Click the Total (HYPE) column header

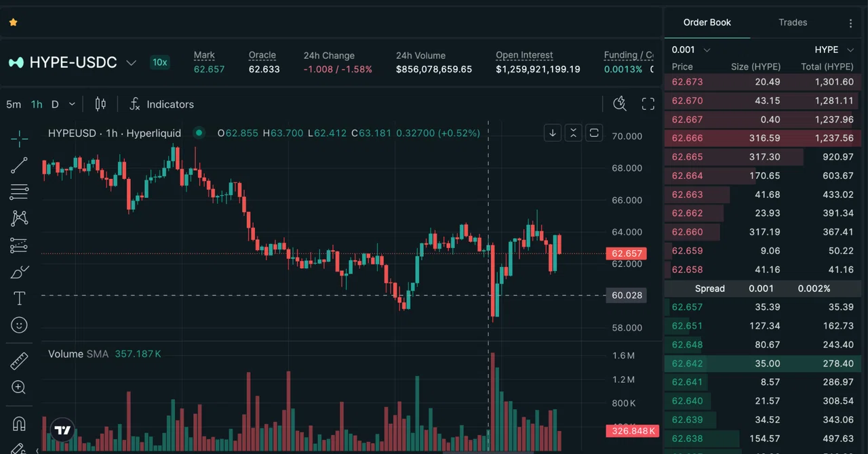pos(827,66)
